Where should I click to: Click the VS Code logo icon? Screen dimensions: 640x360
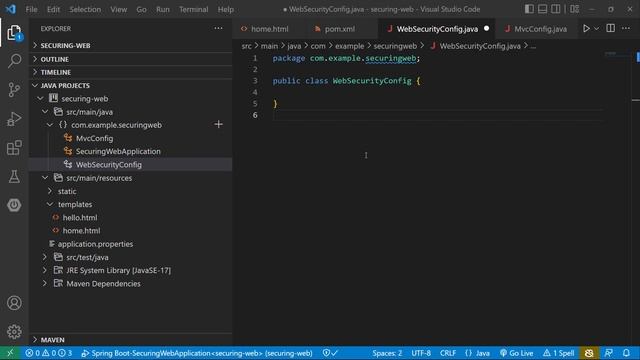[x=11, y=9]
